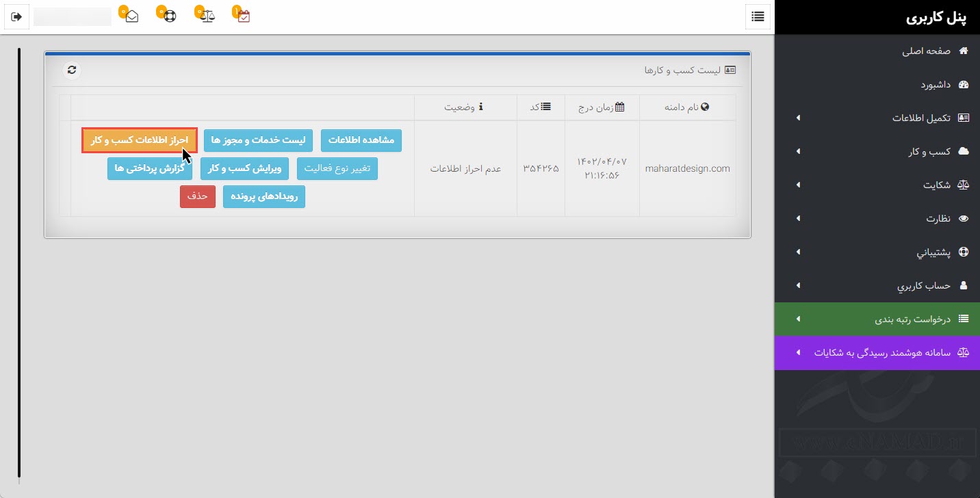Screen dimensions: 980x498
Task: Refresh the business list with the reload icon
Action: point(72,70)
